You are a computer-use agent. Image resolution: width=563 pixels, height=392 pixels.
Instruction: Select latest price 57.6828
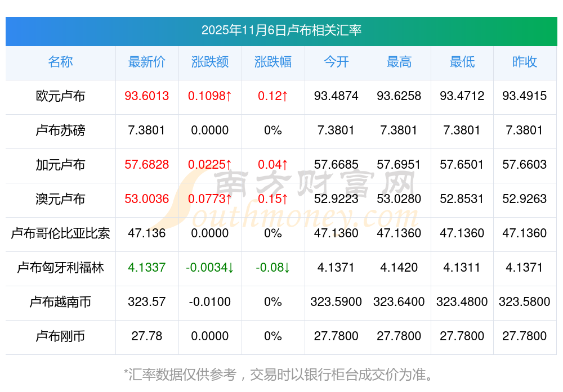click(146, 164)
